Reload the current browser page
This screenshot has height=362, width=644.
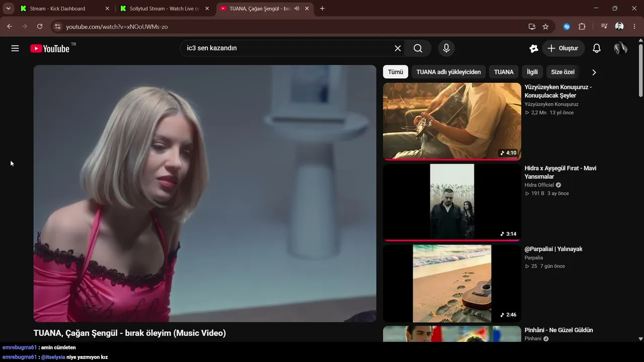tap(40, 27)
